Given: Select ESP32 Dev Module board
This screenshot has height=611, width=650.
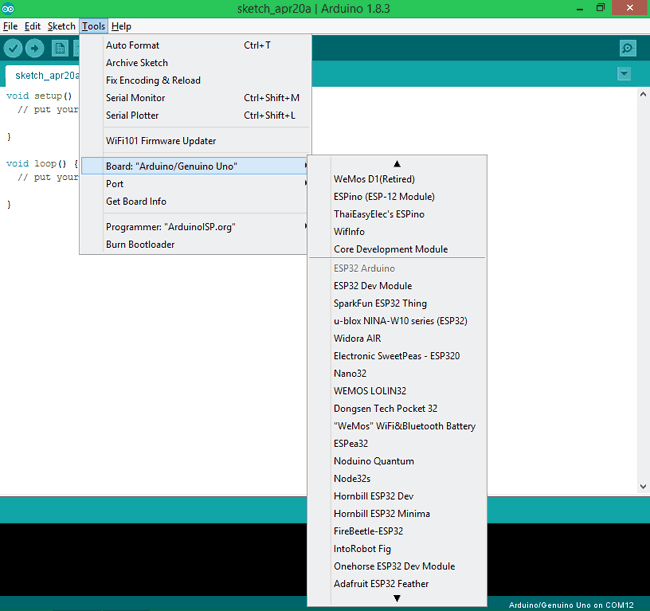Looking at the screenshot, I should [x=397, y=286].
